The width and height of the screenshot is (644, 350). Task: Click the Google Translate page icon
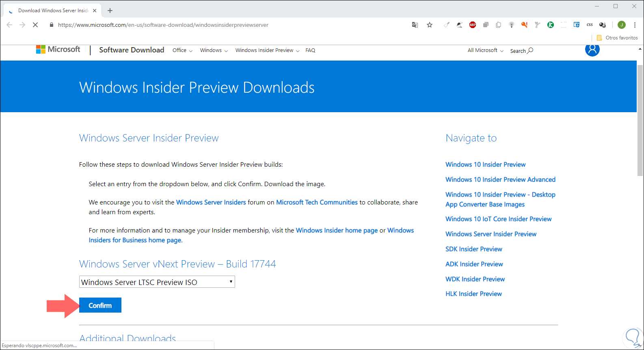coord(415,25)
